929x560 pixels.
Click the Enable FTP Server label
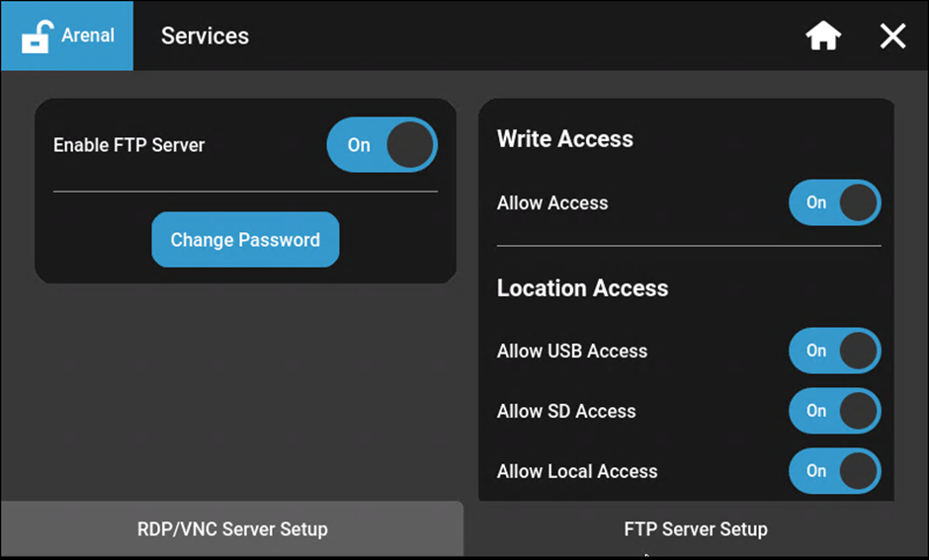(128, 145)
